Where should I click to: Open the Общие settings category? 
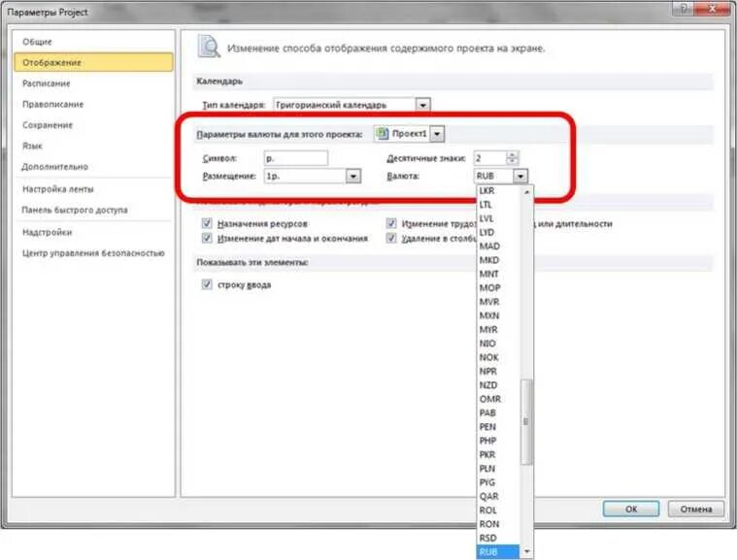coord(37,42)
